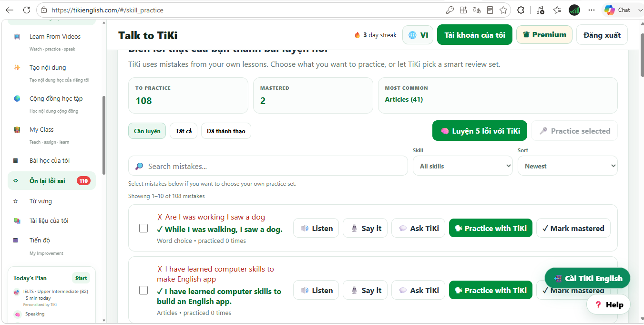This screenshot has width=644, height=325.
Task: Open the Skill dropdown showing All skills
Action: point(463,166)
